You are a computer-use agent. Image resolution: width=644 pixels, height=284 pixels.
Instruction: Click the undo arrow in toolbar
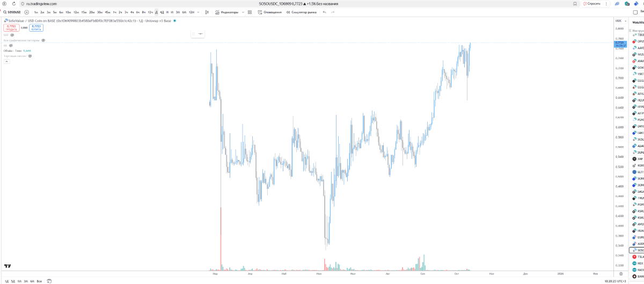click(324, 12)
